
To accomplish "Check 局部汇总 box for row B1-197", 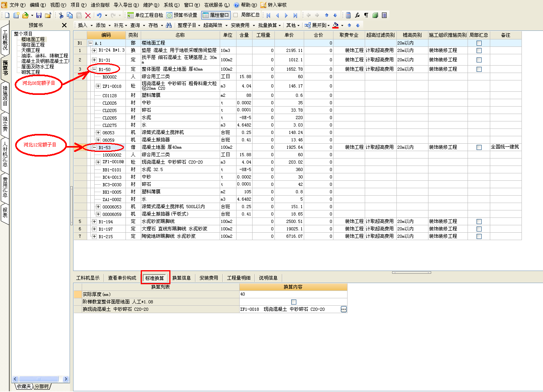I will click(479, 229).
